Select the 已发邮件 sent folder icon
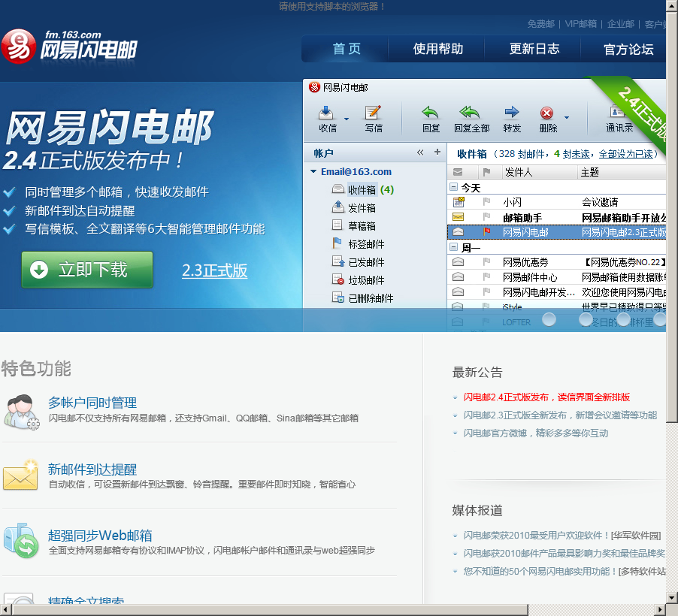Screen dimensions: 678x616 point(337,261)
